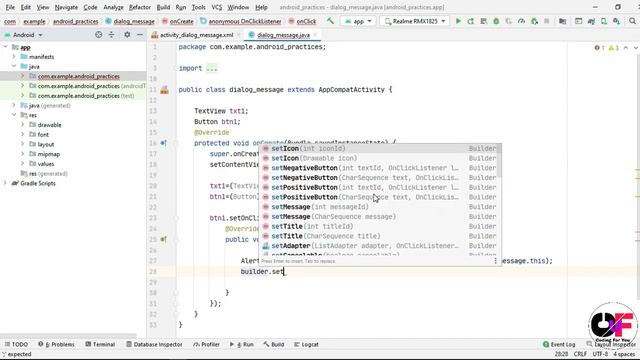The height and width of the screenshot is (360, 640).
Task: Open the app run configuration dropdown
Action: (358, 21)
